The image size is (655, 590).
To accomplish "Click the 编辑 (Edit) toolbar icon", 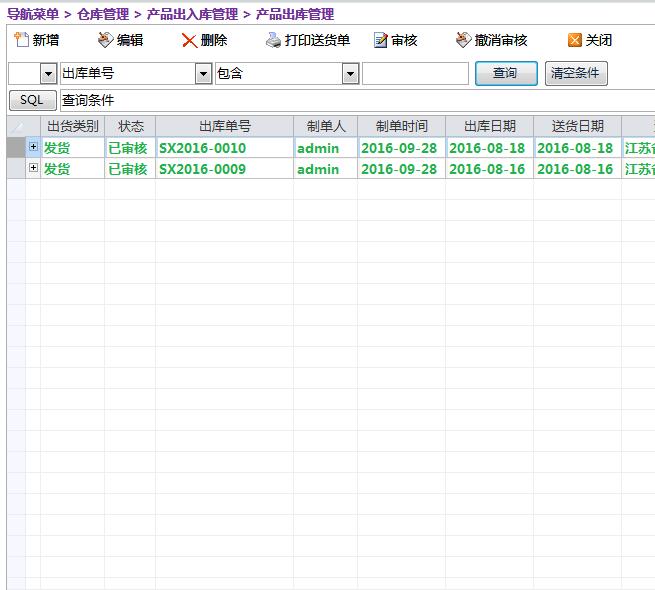I will [x=106, y=40].
